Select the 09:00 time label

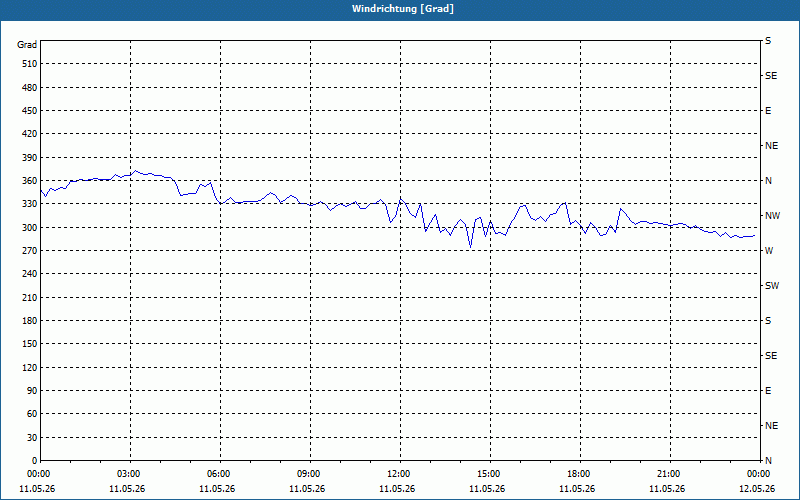311,474
